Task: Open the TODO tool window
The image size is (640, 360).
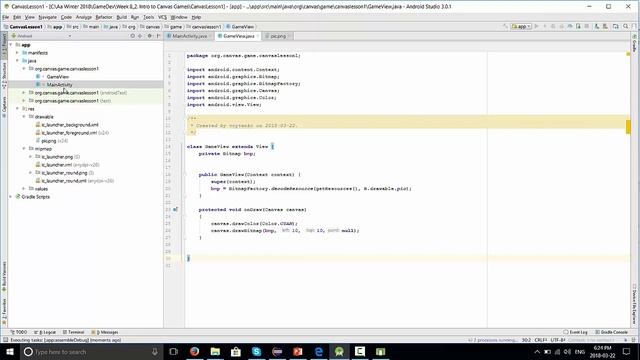Action: 19,332
